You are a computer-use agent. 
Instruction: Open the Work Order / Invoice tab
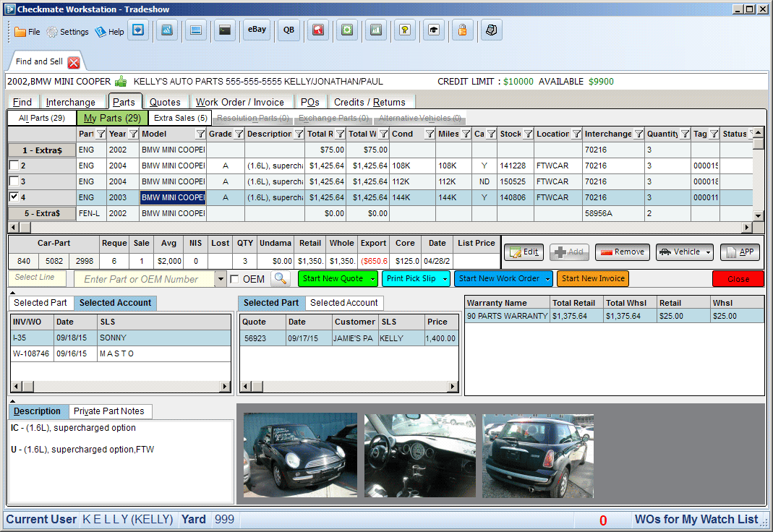point(240,102)
